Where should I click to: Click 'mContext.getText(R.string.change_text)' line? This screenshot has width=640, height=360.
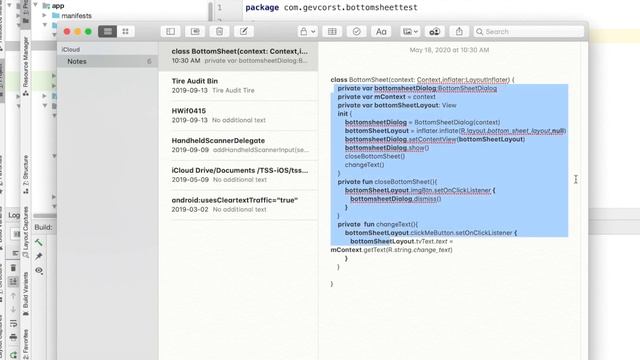pyautogui.click(x=391, y=250)
